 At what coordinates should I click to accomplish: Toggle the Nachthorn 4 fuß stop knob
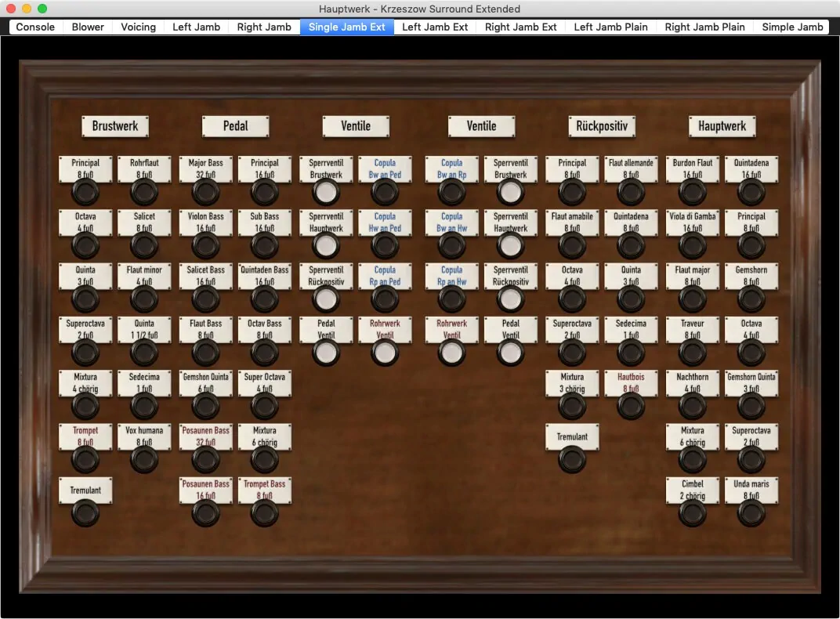(693, 406)
